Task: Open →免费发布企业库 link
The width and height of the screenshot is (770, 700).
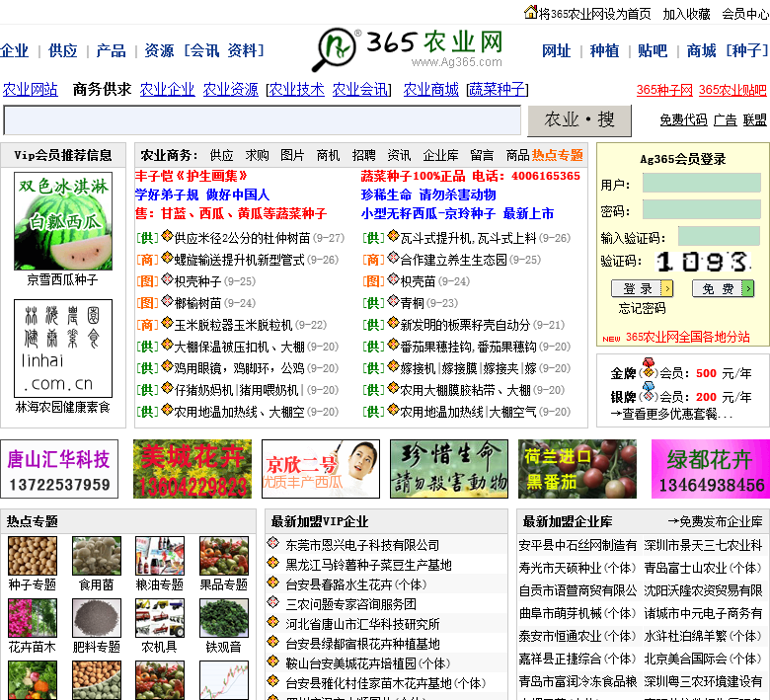Action: click(716, 521)
